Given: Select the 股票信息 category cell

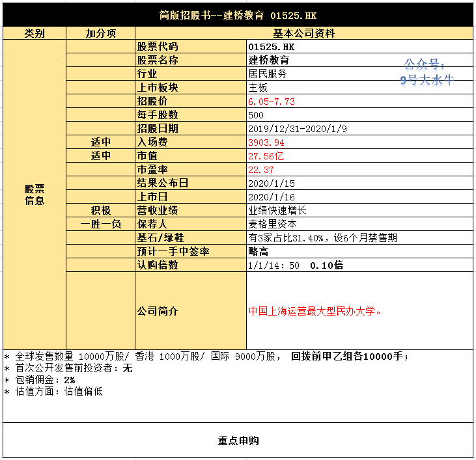Looking at the screenshot, I should pyautogui.click(x=35, y=195).
